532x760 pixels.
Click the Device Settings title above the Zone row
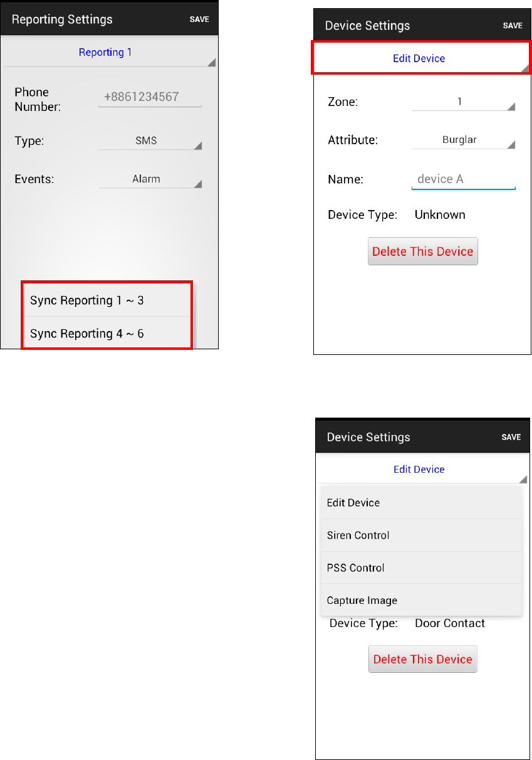coord(367,26)
